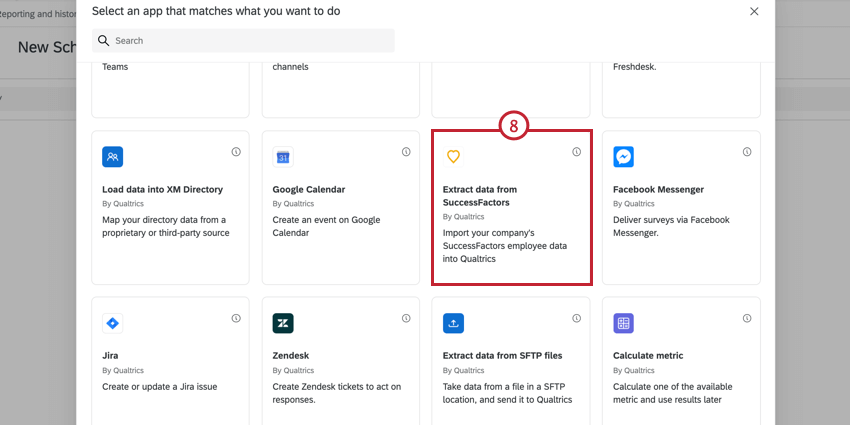
Task: Open info for Load data into XM Directory
Action: tap(236, 152)
